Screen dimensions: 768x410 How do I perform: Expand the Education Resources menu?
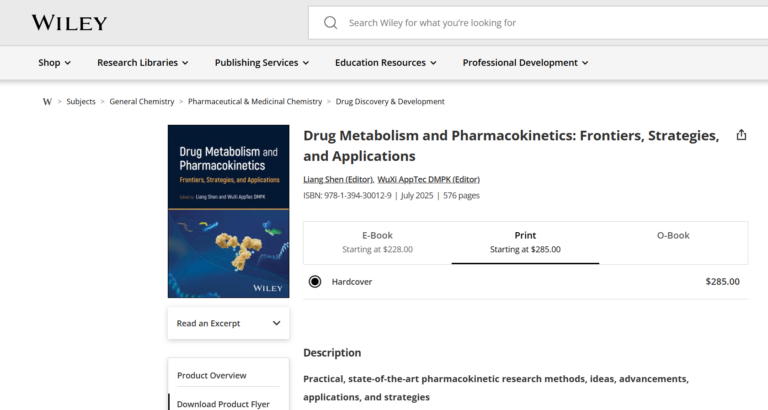[x=385, y=63]
